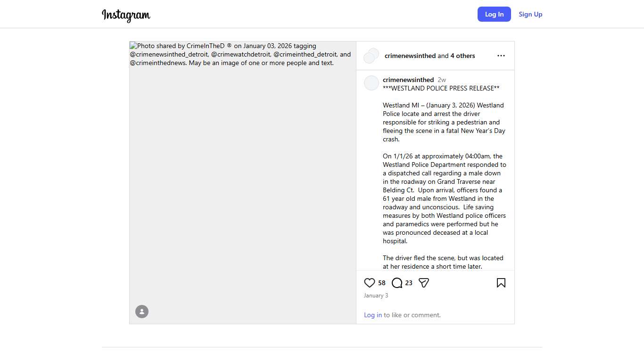Click the Log In button

coord(494,14)
